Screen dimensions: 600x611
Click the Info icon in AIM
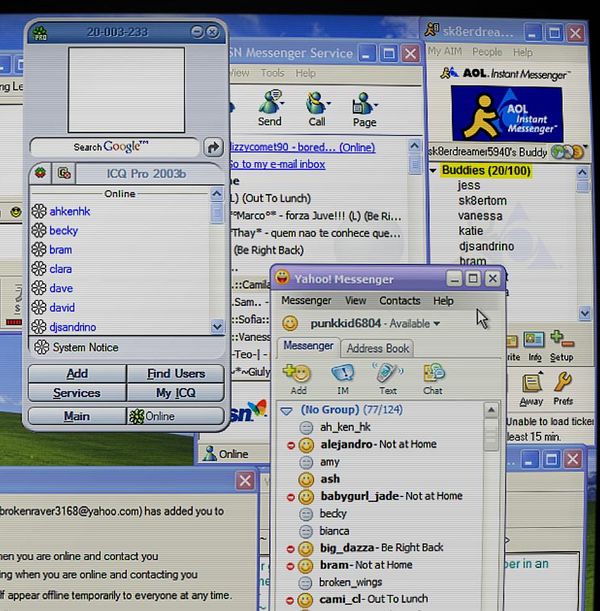click(534, 340)
